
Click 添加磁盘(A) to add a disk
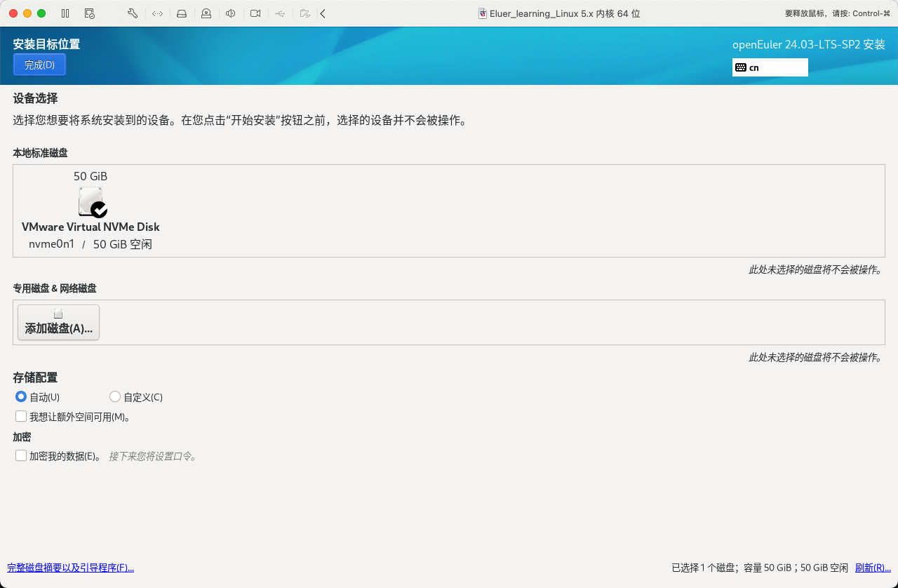tap(58, 322)
